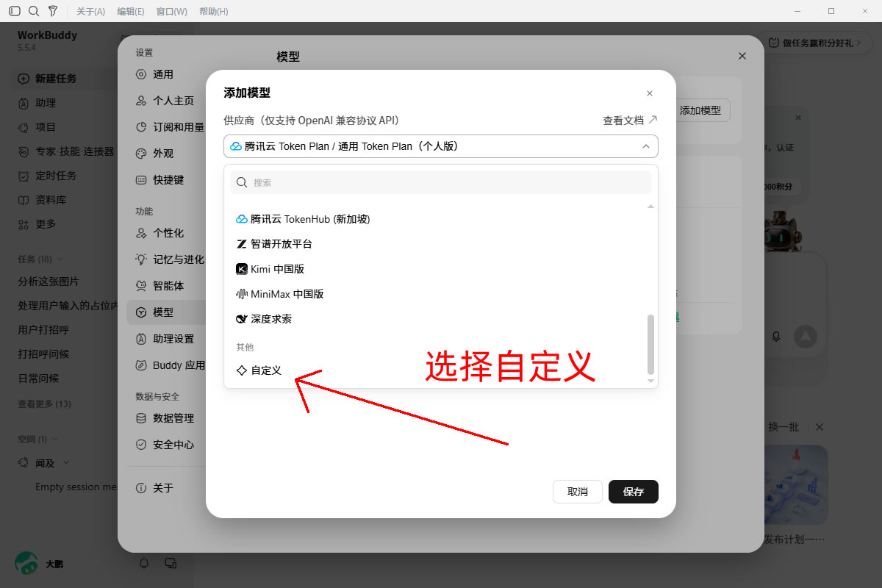This screenshot has width=882, height=588.
Task: Open the search magnifier in title bar
Action: click(x=34, y=11)
